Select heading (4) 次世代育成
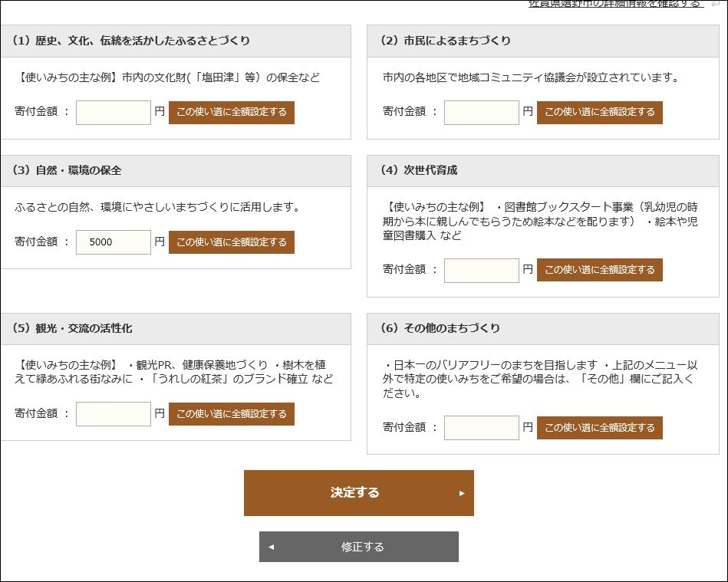Screen dimensions: 728x582 (419, 170)
